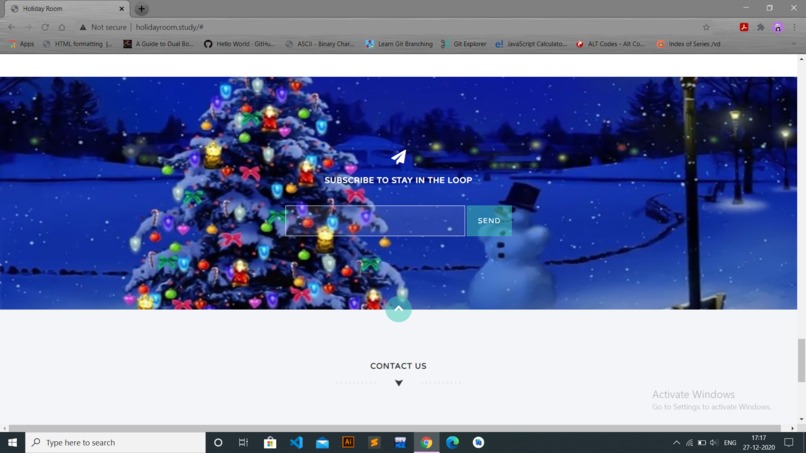Open the Git Explorer bookmark
The height and width of the screenshot is (453, 806).
(464, 44)
